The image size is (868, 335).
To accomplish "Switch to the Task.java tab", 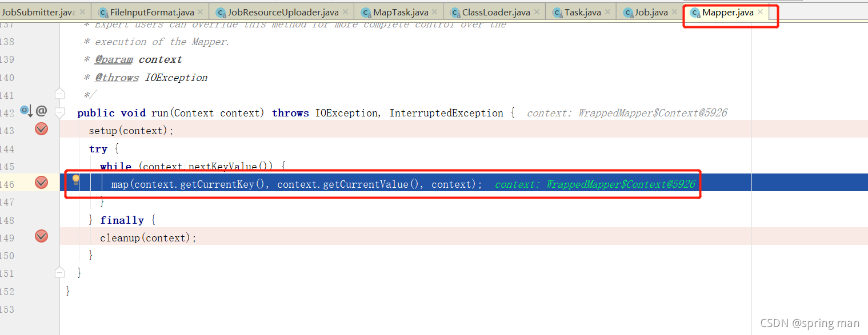I will (x=581, y=12).
